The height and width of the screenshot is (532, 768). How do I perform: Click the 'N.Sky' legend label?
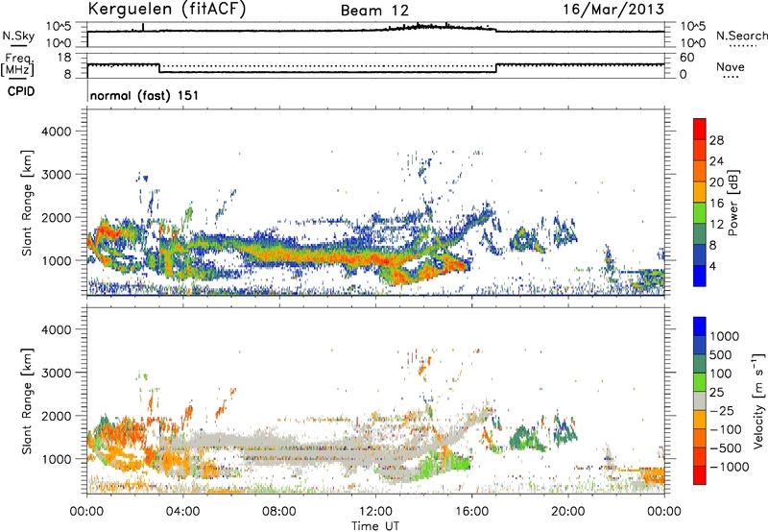tap(18, 36)
